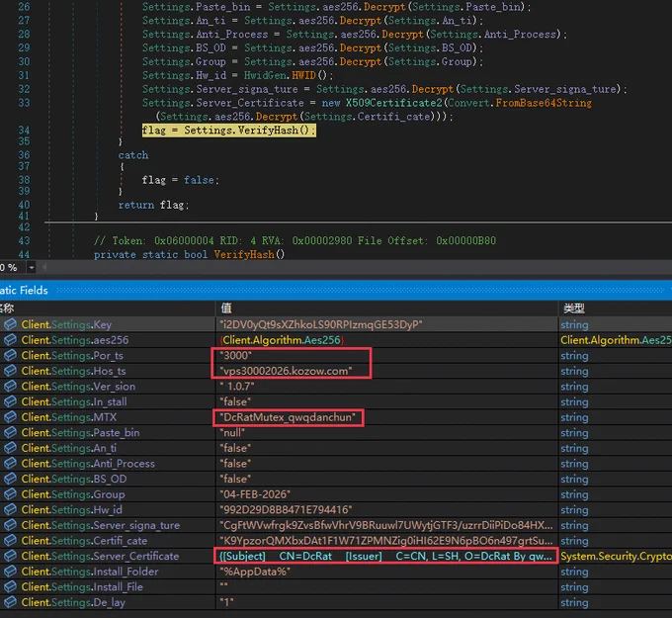Click field icon beside Client.Settings.Hw_id

[x=10, y=510]
